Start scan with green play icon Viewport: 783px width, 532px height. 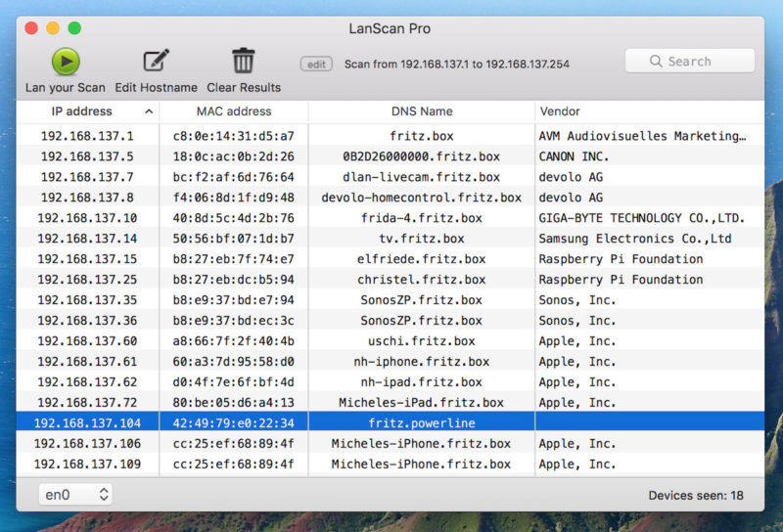(x=66, y=62)
